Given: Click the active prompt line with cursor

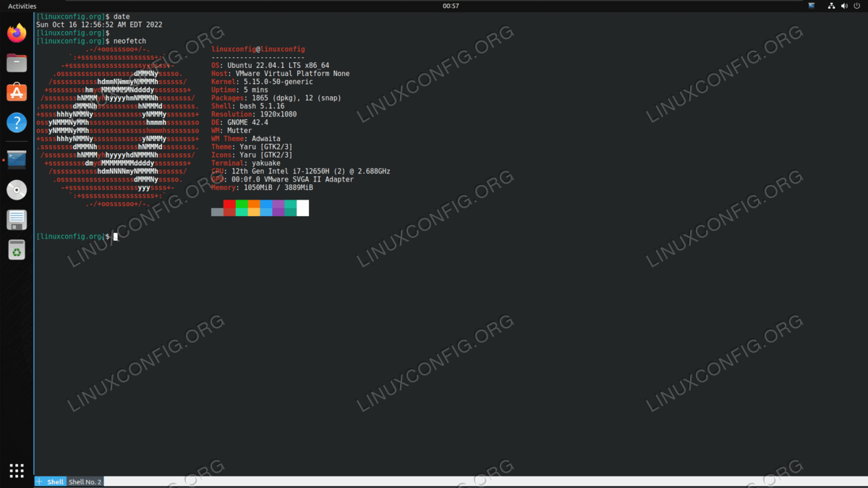Looking at the screenshot, I should 77,236.
